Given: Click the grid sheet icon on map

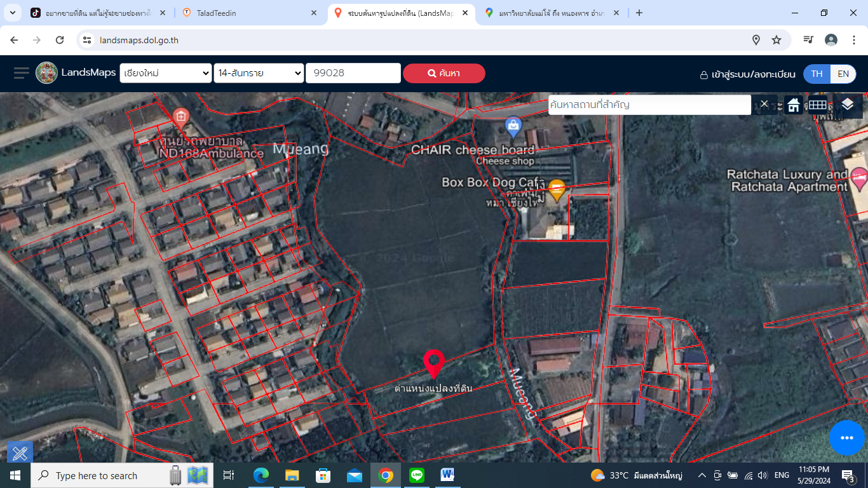Looking at the screenshot, I should [x=817, y=105].
